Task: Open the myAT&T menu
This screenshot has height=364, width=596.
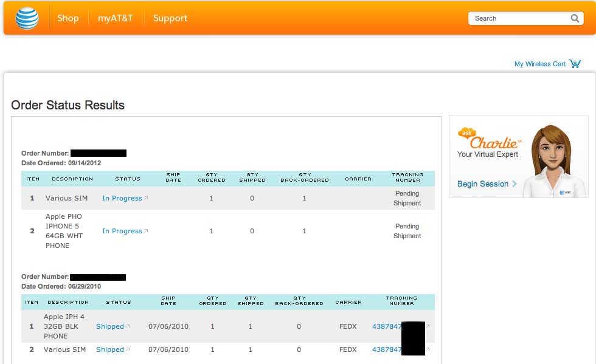Action: [x=115, y=18]
